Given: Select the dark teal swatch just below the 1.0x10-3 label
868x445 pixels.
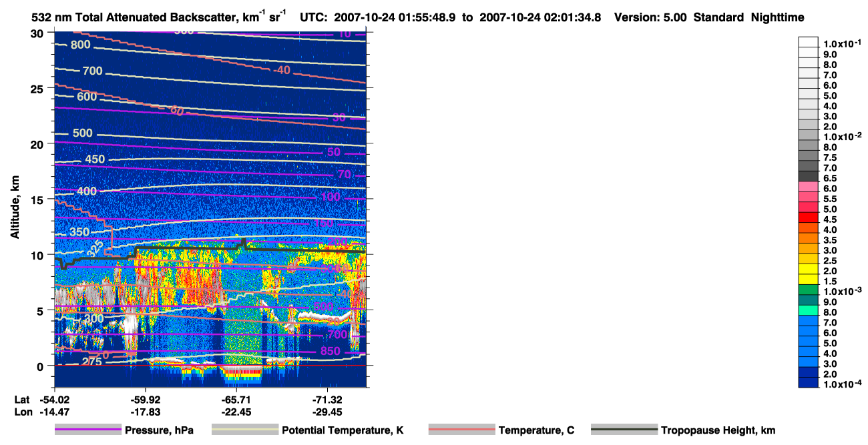Looking at the screenshot, I should tap(808, 301).
